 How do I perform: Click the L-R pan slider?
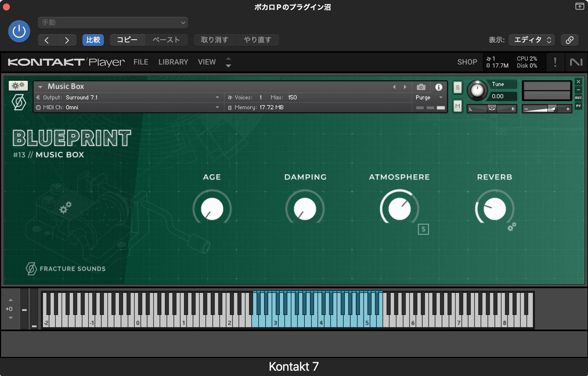(x=492, y=109)
